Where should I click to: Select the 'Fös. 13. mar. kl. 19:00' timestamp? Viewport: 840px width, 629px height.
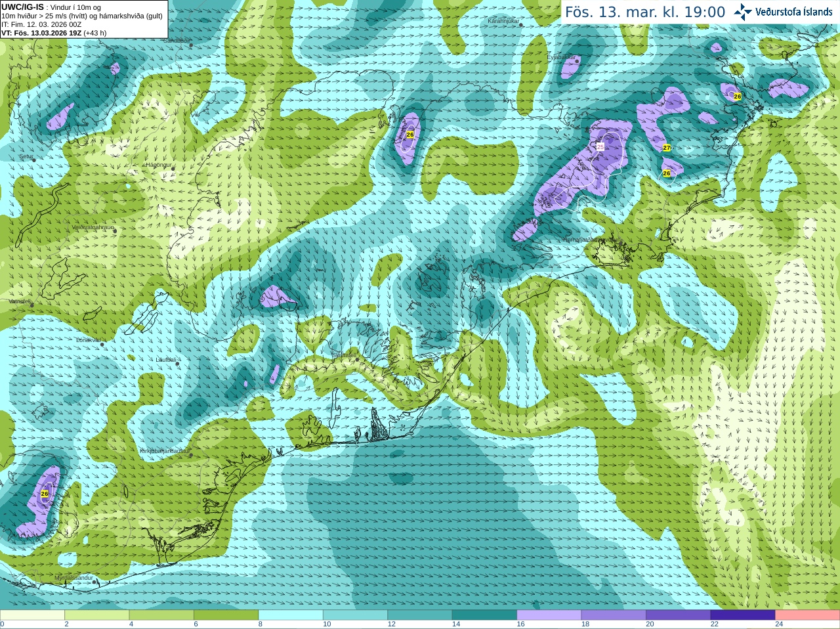pyautogui.click(x=645, y=12)
